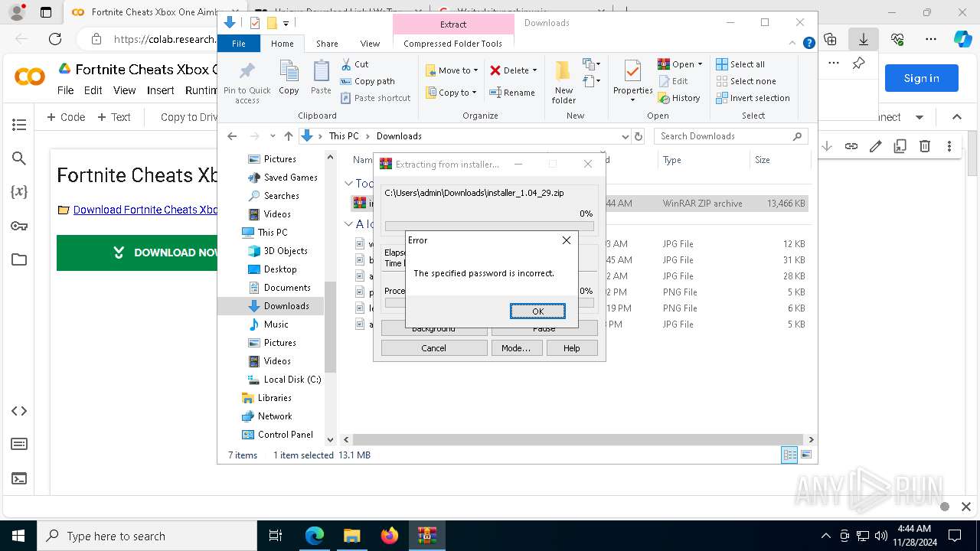Open Colab variables {x} icon

point(19,192)
